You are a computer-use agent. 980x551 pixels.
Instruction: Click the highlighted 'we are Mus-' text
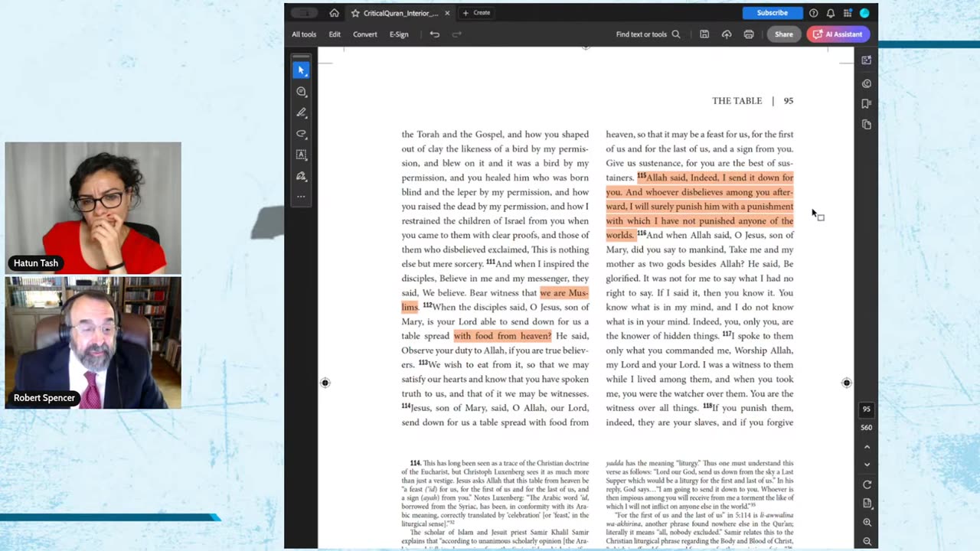click(563, 293)
